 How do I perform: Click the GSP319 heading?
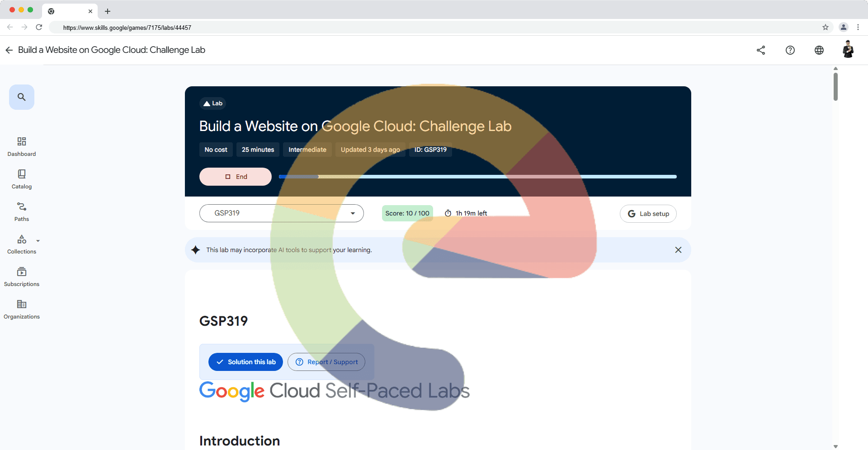pyautogui.click(x=223, y=321)
